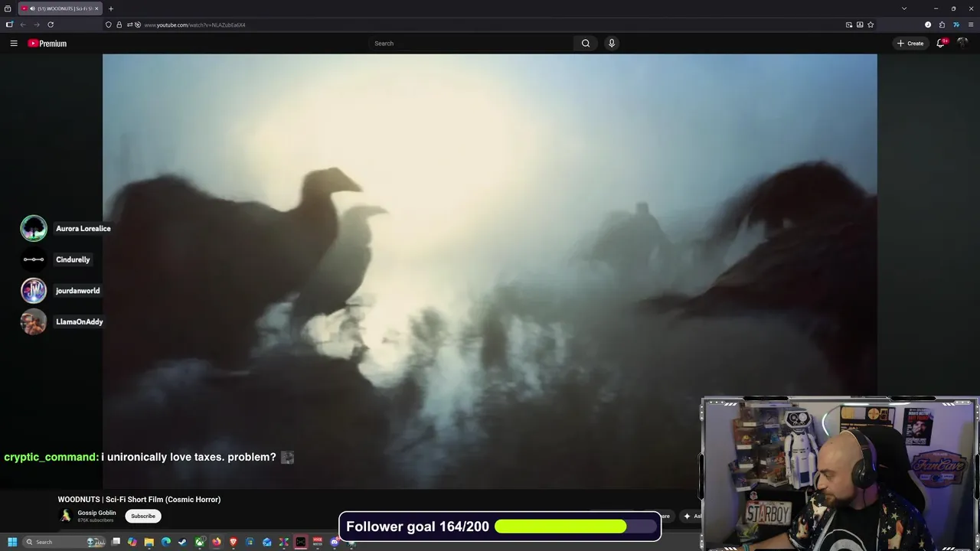Focus the YouTube search field
Image resolution: width=980 pixels, height=551 pixels.
click(x=471, y=44)
